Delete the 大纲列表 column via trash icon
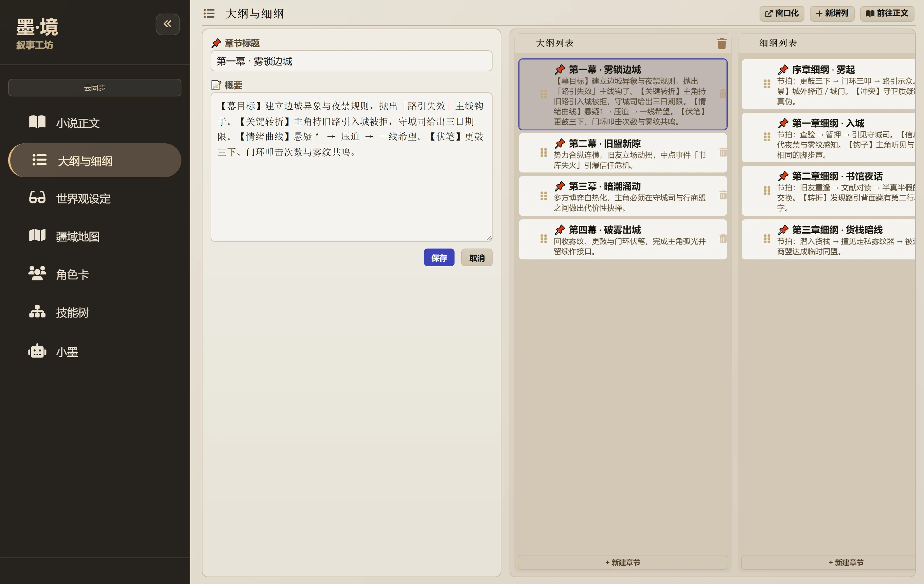The width and height of the screenshot is (924, 584). [x=722, y=43]
